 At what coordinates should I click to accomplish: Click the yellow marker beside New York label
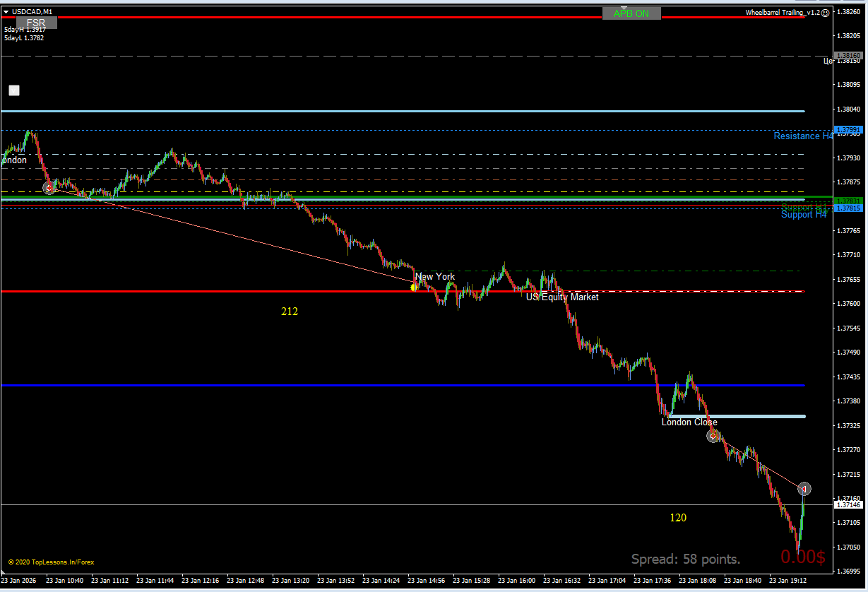tap(413, 288)
